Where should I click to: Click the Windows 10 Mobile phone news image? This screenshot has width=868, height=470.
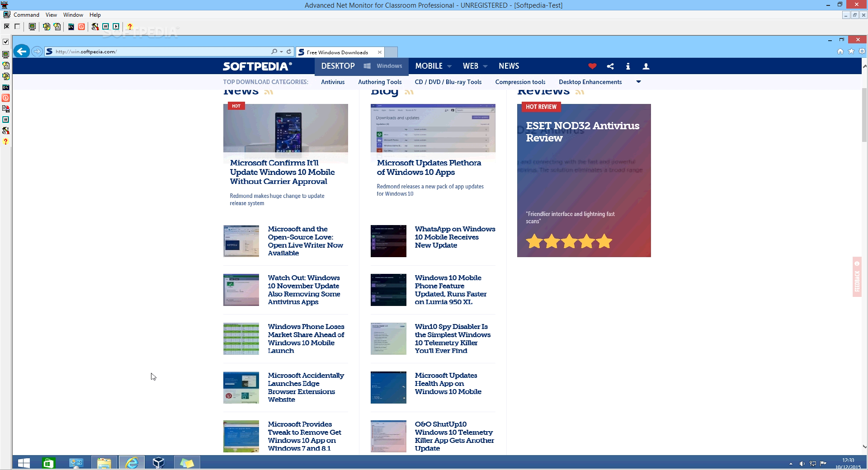pos(285,131)
